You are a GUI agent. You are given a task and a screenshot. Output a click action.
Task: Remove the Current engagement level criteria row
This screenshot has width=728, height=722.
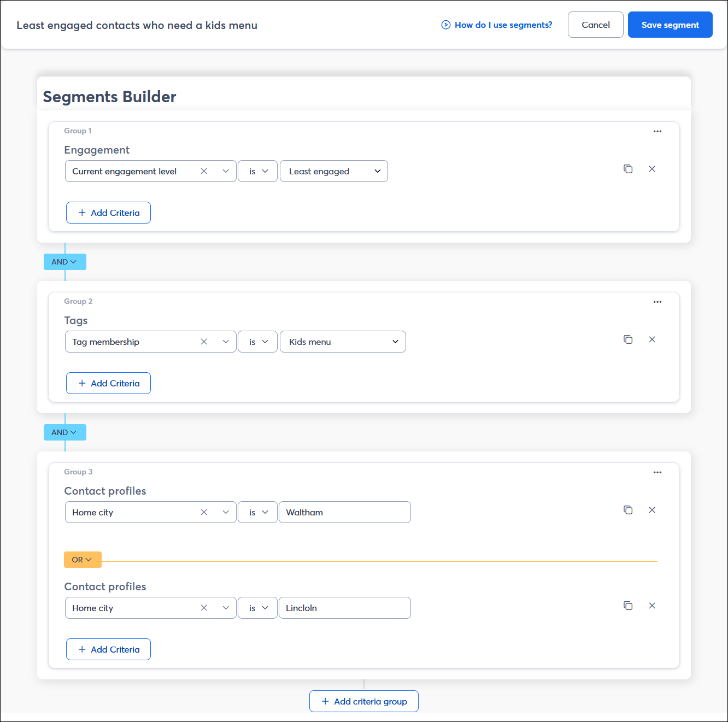click(x=652, y=169)
